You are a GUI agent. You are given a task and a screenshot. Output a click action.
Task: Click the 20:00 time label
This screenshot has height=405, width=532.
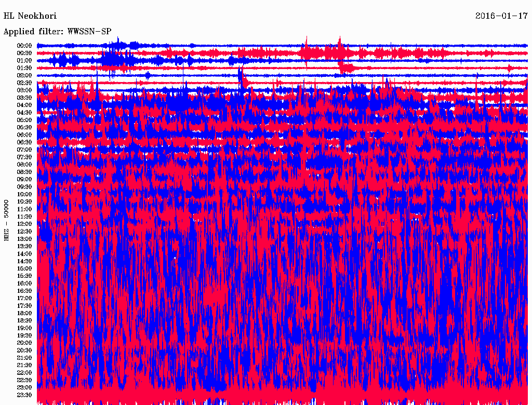coord(24,343)
